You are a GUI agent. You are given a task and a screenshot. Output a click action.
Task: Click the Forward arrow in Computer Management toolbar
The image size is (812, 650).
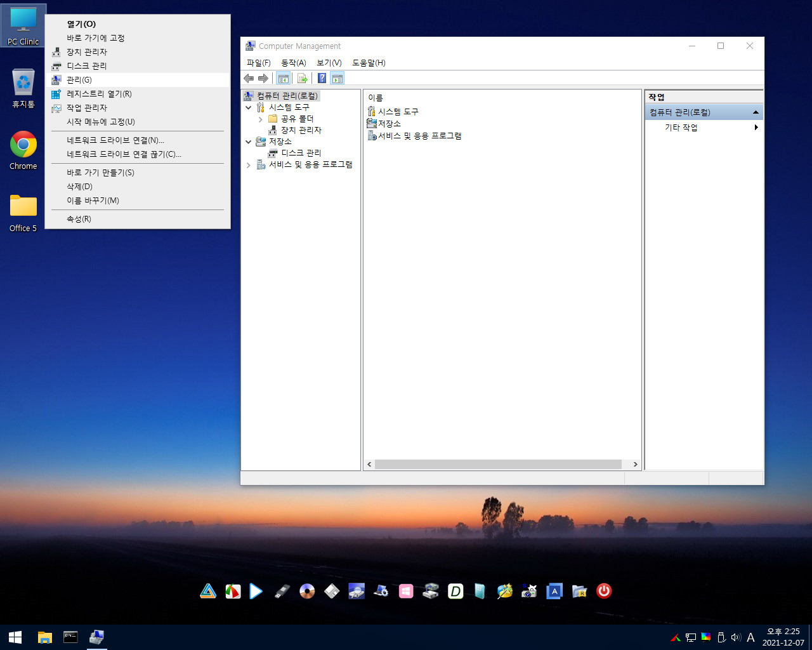click(263, 78)
